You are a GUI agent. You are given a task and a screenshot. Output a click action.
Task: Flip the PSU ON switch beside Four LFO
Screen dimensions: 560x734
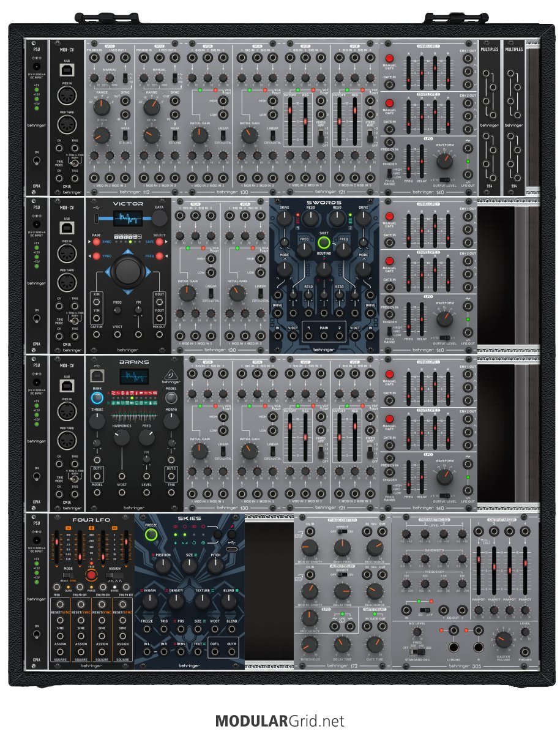coord(37,635)
